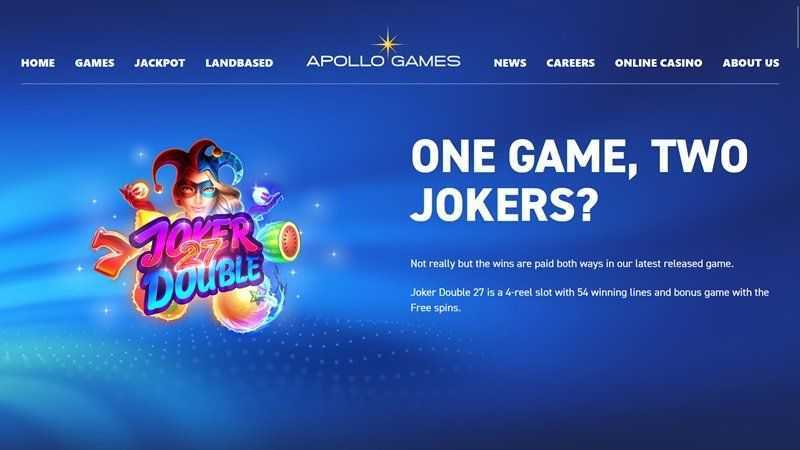The height and width of the screenshot is (450, 800).
Task: Open the HOME menu item
Action: point(38,63)
